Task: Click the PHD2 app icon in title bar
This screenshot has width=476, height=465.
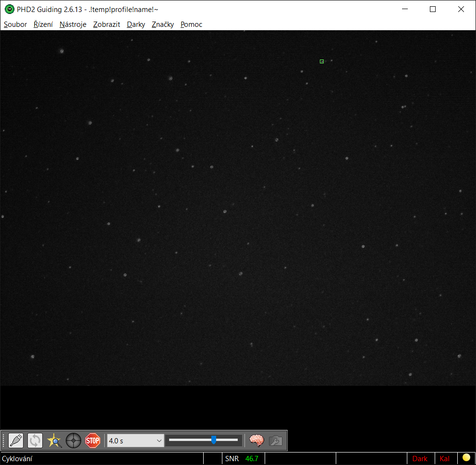Action: click(x=10, y=10)
